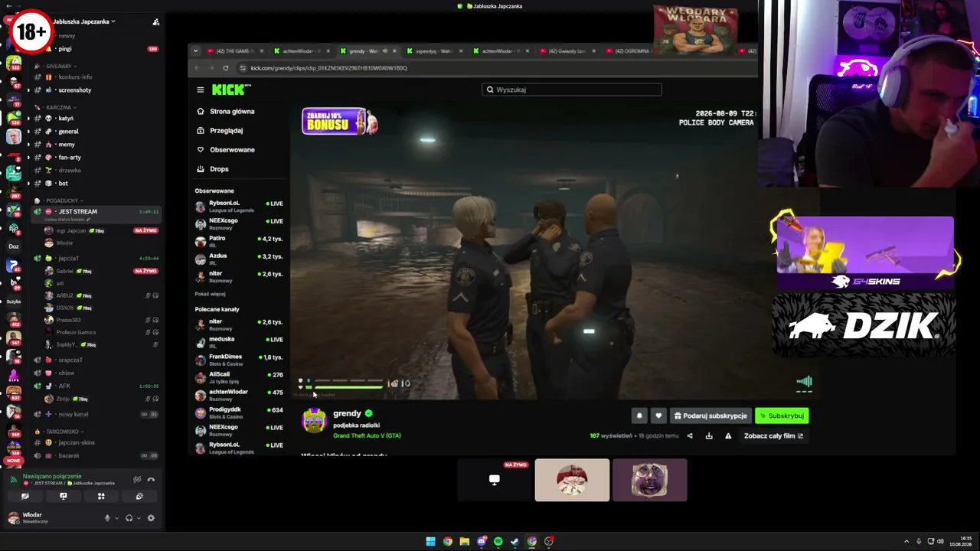Click Zobacz cały film link
980x551 pixels.
point(773,436)
